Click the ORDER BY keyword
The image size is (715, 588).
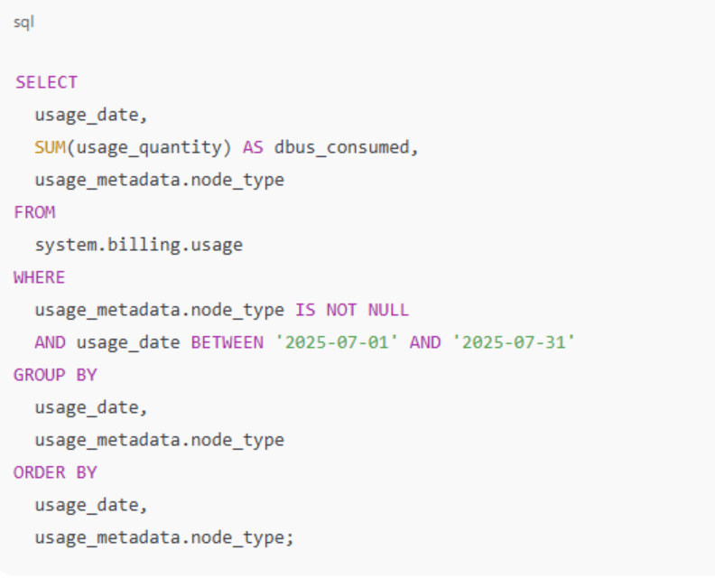point(55,472)
